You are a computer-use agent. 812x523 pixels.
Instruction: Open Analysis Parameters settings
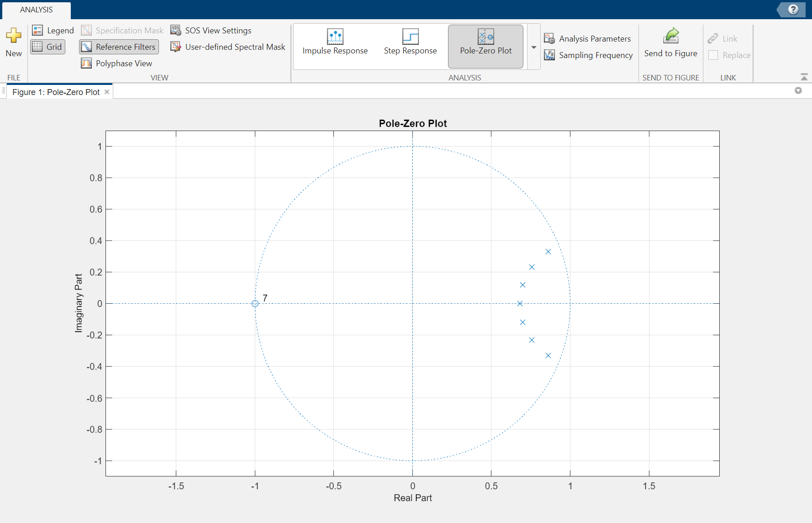587,39
